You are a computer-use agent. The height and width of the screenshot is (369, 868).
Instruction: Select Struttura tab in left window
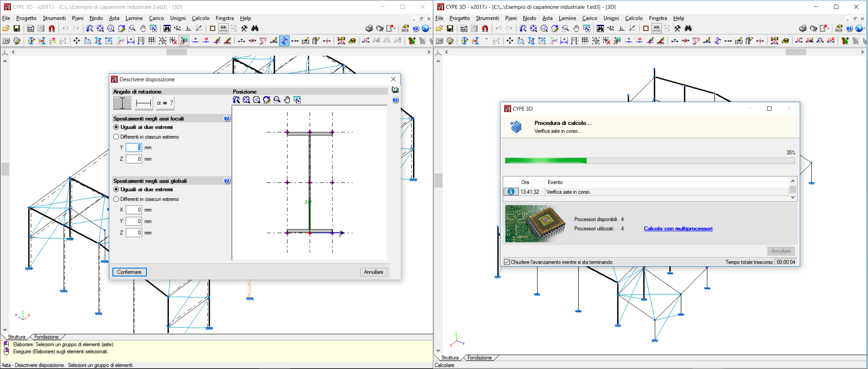click(x=16, y=337)
